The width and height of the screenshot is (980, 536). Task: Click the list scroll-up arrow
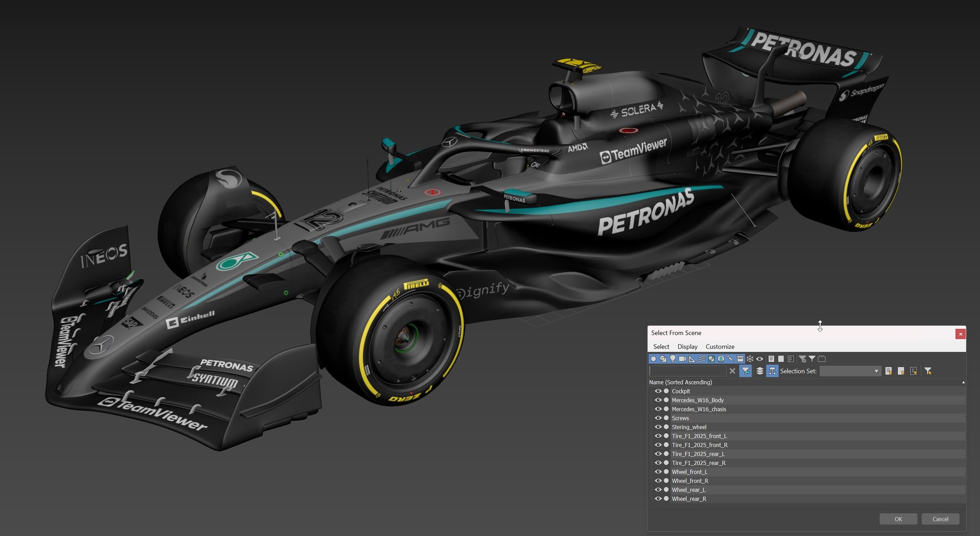[x=963, y=382]
